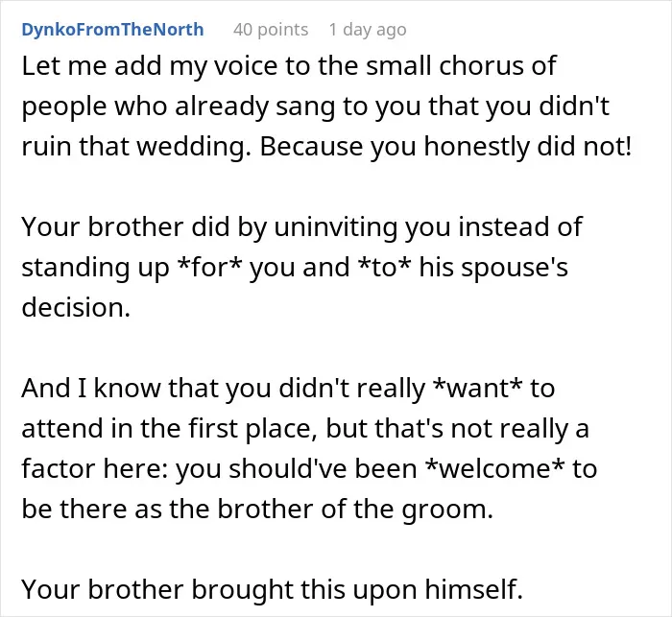Click the line 'Your brother did by uninviting'

coord(301,227)
